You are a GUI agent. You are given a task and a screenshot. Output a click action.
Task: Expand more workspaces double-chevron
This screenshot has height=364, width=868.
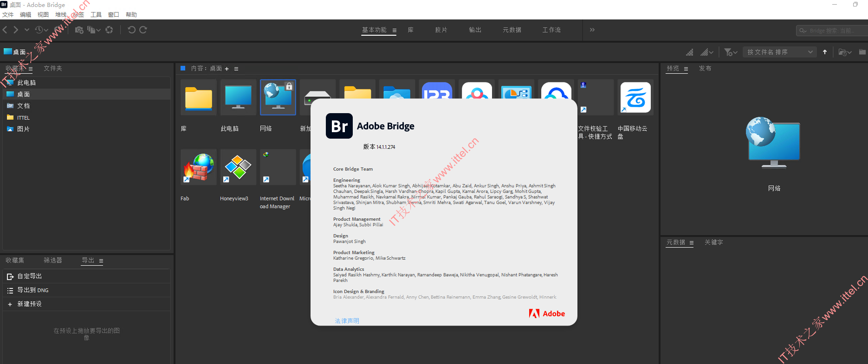coord(592,30)
